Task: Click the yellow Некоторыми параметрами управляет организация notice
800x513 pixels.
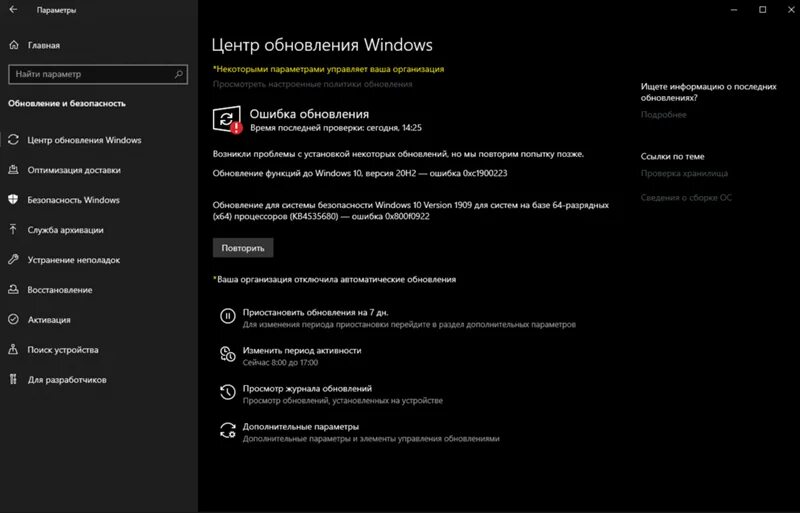Action: point(328,69)
